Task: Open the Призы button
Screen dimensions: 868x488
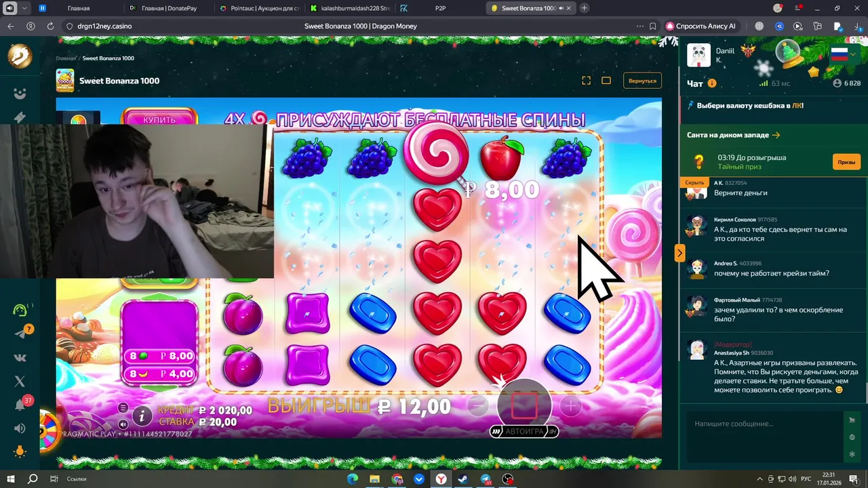Action: (x=846, y=162)
